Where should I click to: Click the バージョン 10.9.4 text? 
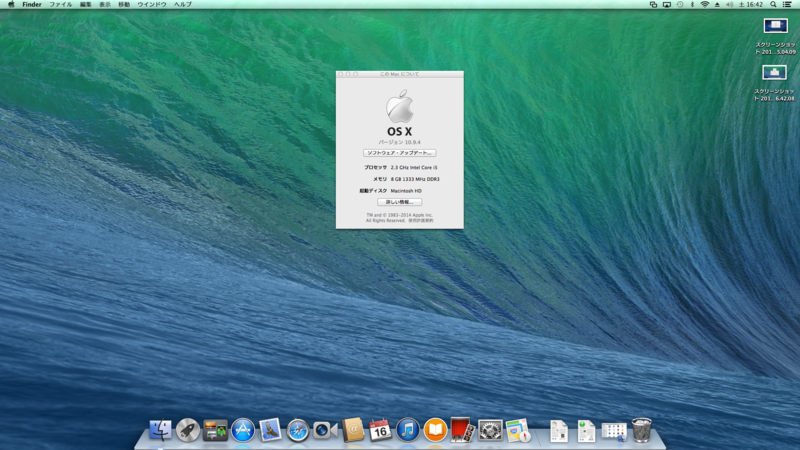[399, 142]
